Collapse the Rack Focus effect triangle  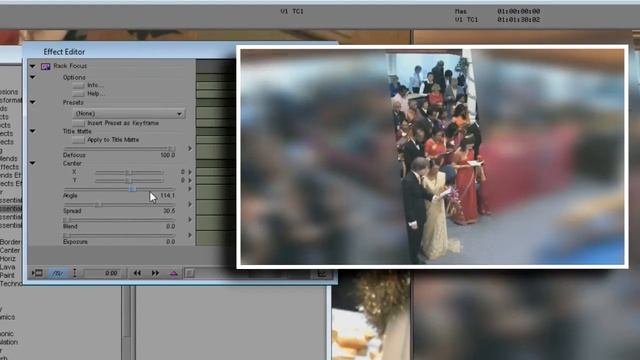[x=32, y=66]
